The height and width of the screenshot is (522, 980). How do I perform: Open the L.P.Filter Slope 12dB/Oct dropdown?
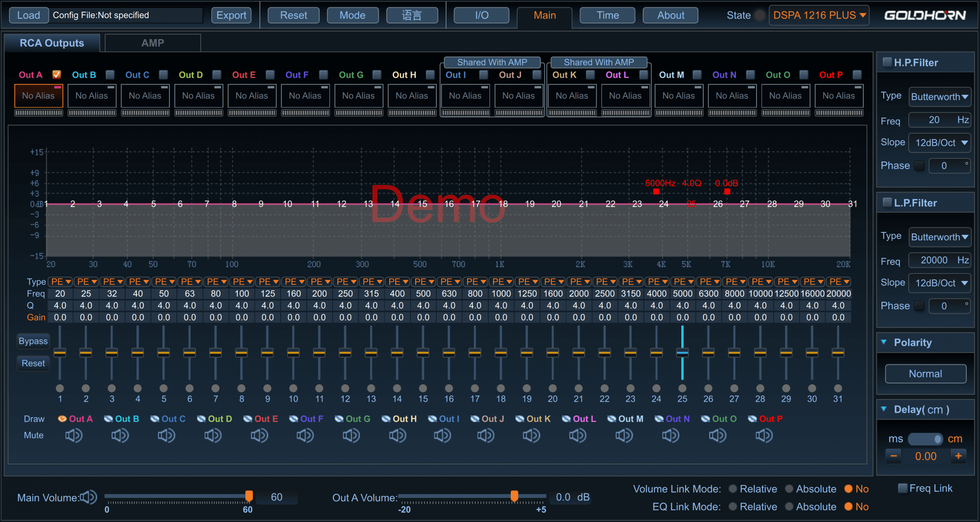click(940, 283)
